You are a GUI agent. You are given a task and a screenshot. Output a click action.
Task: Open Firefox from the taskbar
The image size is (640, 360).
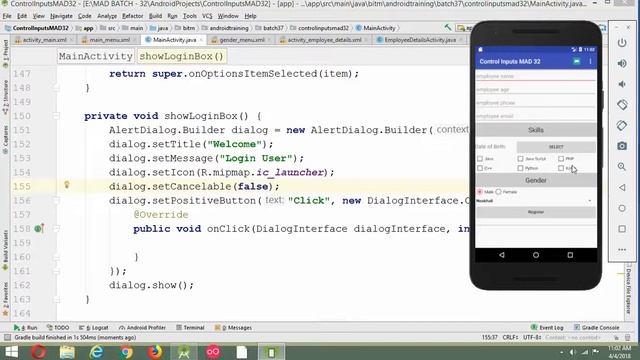click(x=155, y=352)
